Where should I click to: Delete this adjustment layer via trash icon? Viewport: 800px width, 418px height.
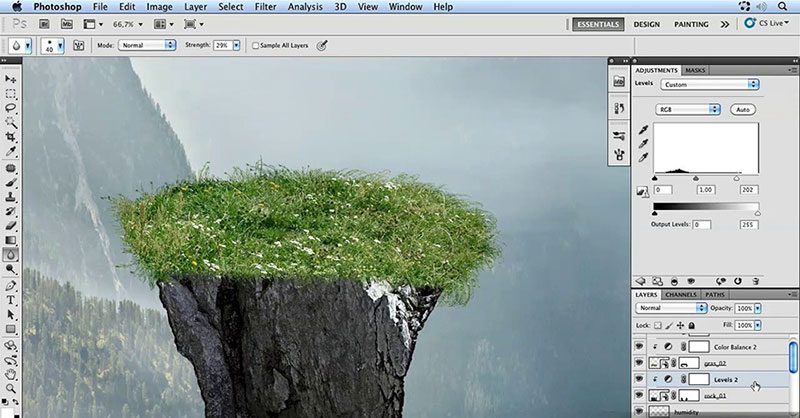[x=756, y=281]
